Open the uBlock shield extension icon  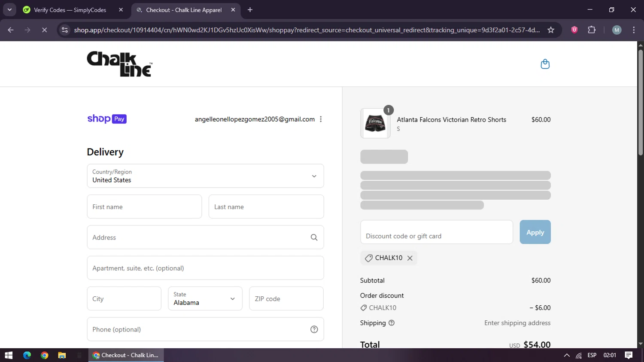click(574, 30)
